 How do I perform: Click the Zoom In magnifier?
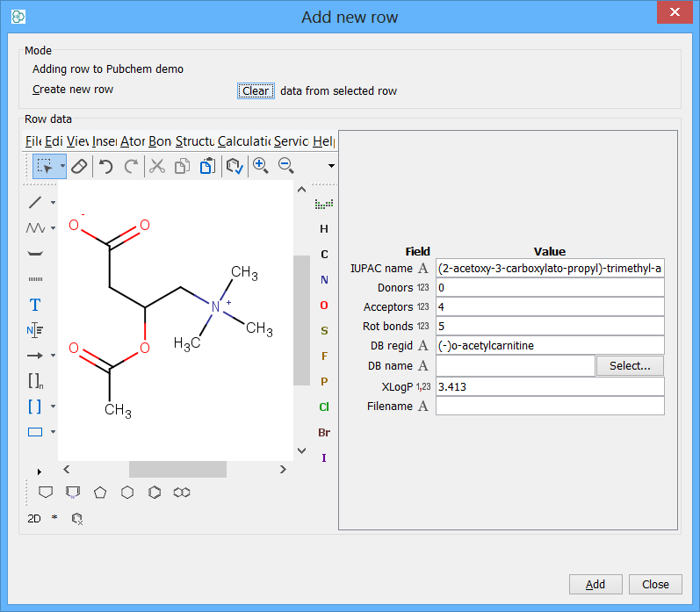[x=261, y=165]
